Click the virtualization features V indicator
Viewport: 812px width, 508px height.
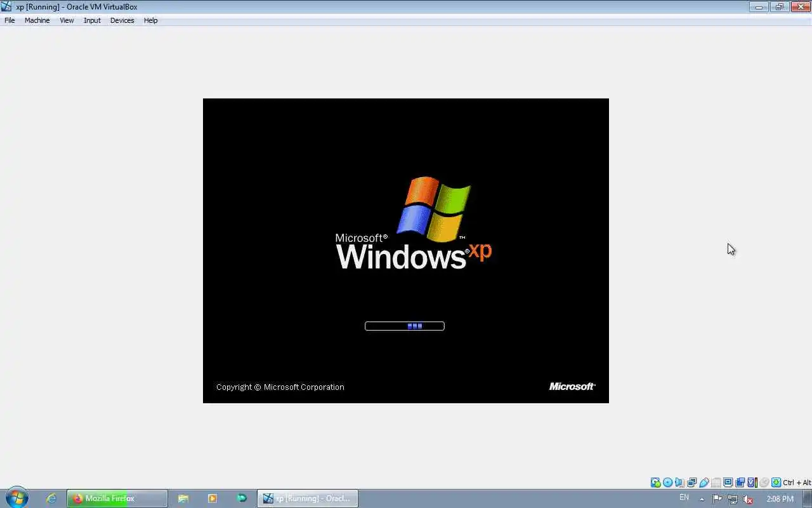coord(752,483)
